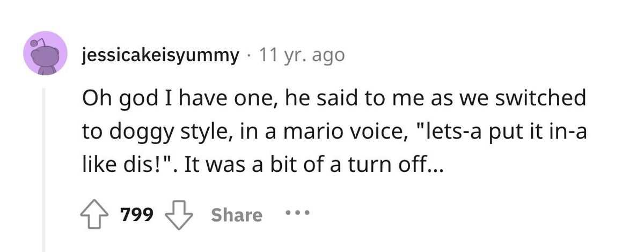Click the word "Share" below the comment
644x252 pixels.
(237, 215)
